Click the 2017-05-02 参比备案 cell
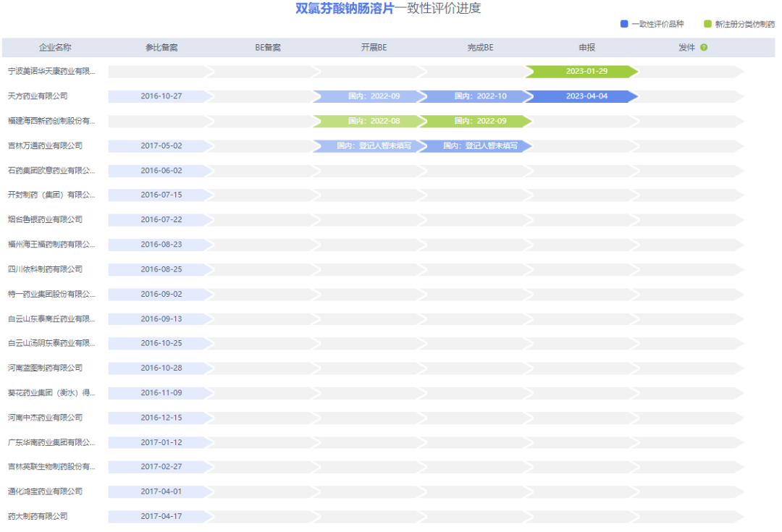The height and width of the screenshot is (532, 782). [161, 145]
